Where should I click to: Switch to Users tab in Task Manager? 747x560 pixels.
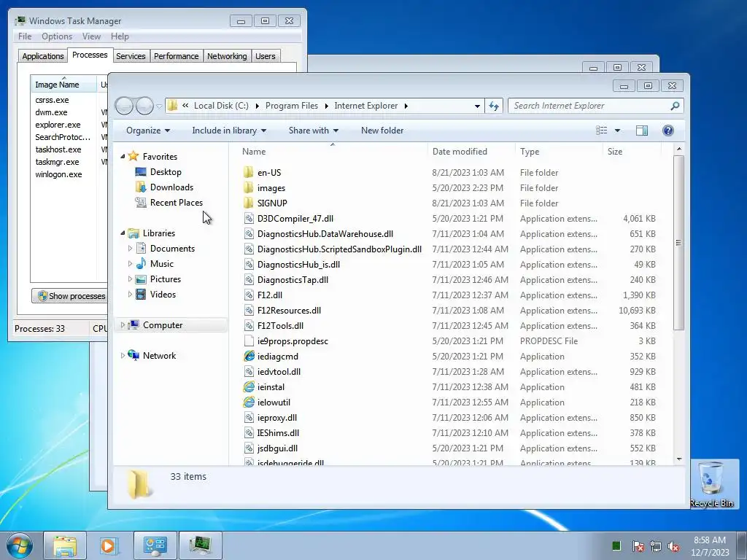click(265, 56)
